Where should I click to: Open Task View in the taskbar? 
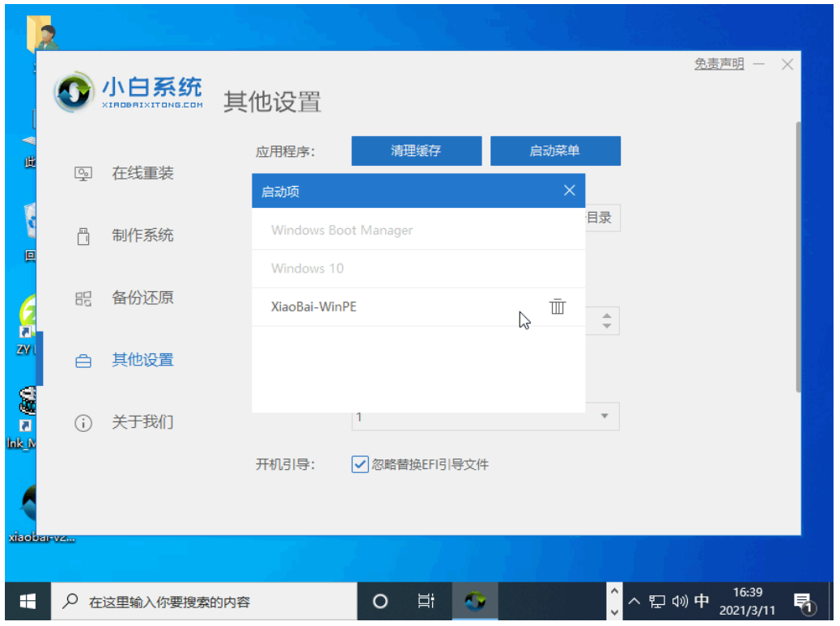point(426,601)
